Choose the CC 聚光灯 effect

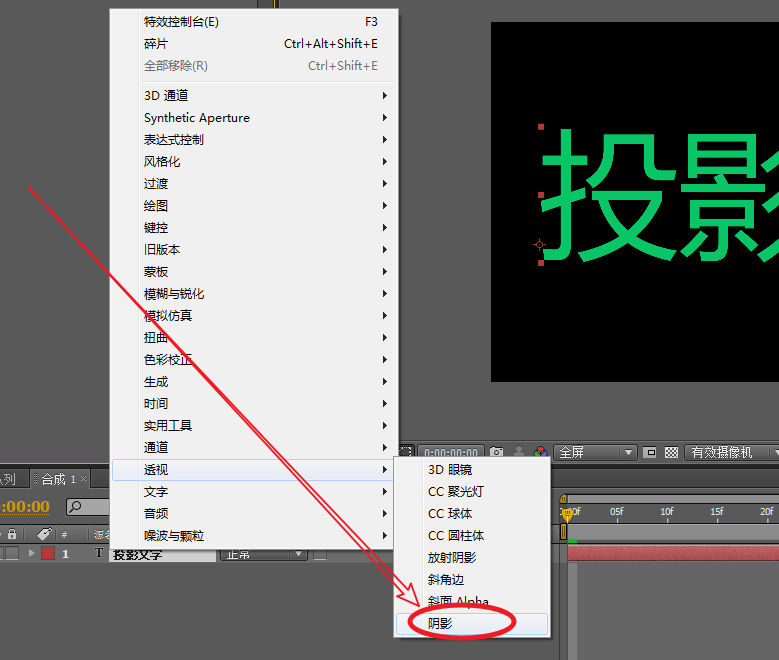click(x=472, y=492)
